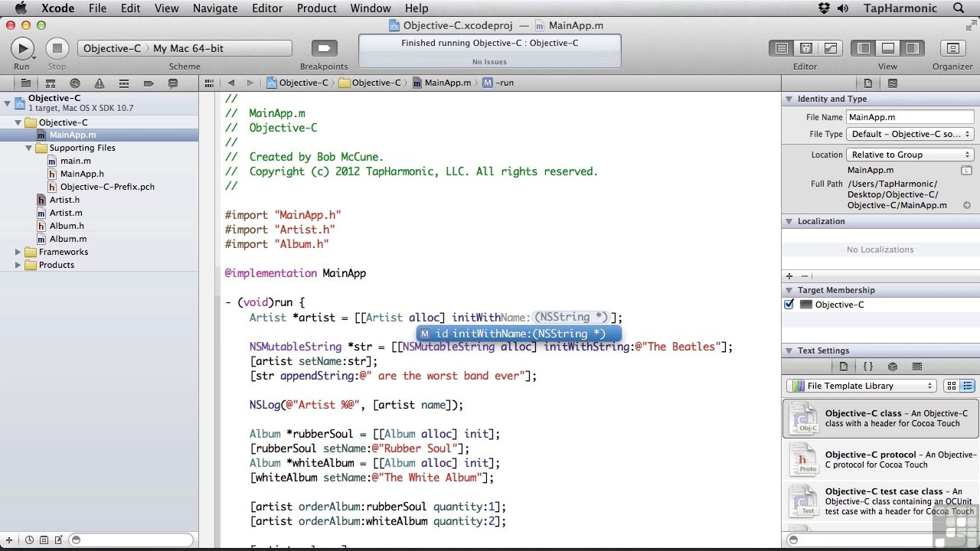Switch library to icon view

952,386
